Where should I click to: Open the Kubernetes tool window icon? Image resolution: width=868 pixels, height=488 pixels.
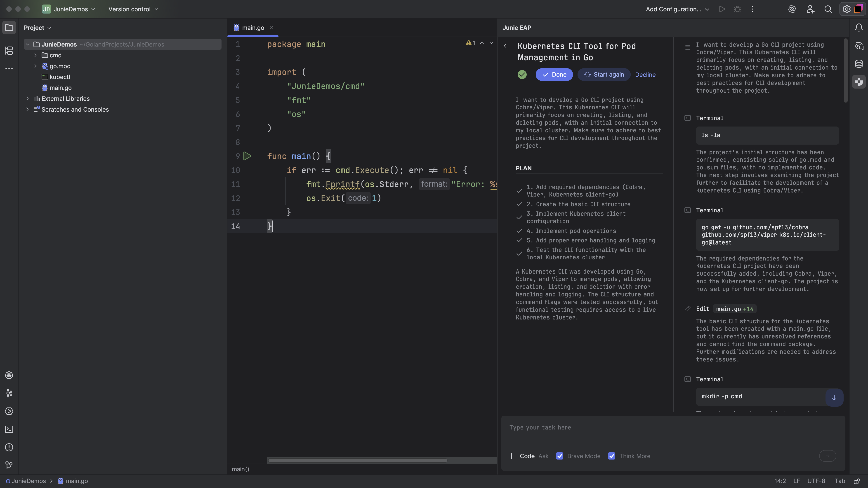point(9,375)
